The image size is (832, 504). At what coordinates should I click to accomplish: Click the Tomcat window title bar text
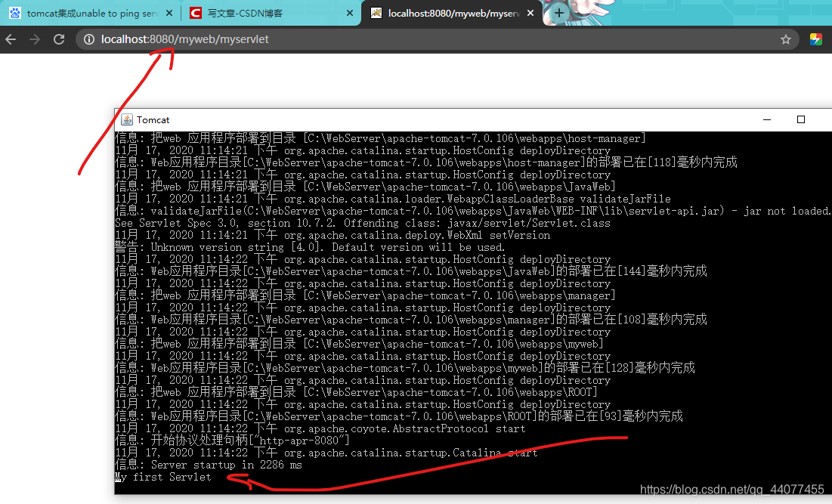click(x=153, y=120)
